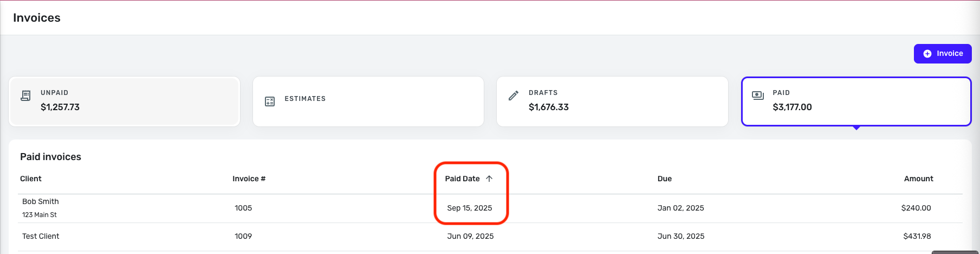980x254 pixels.
Task: Click the Drafts pencil icon
Action: (x=514, y=96)
